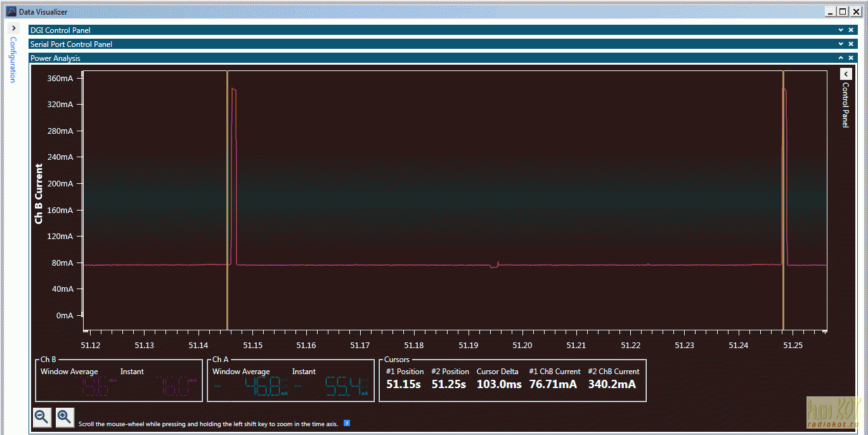Maximize the Data Visualizer window

click(842, 11)
